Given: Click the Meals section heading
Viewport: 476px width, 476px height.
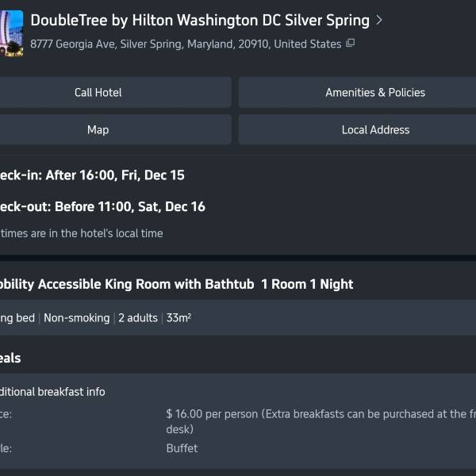Looking at the screenshot, I should pyautogui.click(x=10, y=358).
